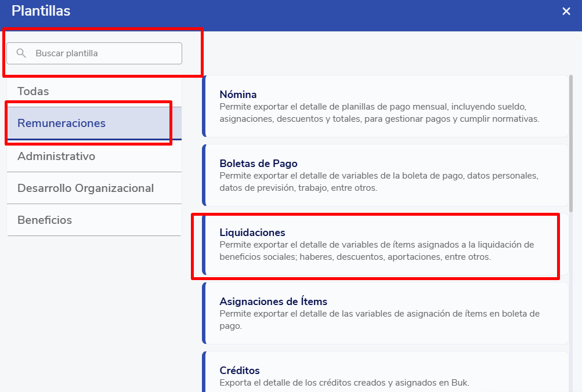
Task: Switch to the Administrativo category
Action: [x=56, y=156]
